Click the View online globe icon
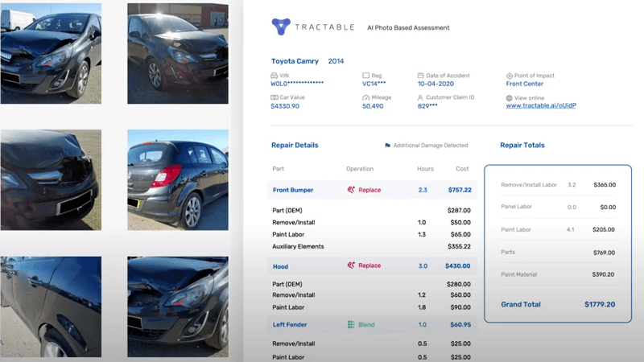The image size is (644, 362). 510,98
